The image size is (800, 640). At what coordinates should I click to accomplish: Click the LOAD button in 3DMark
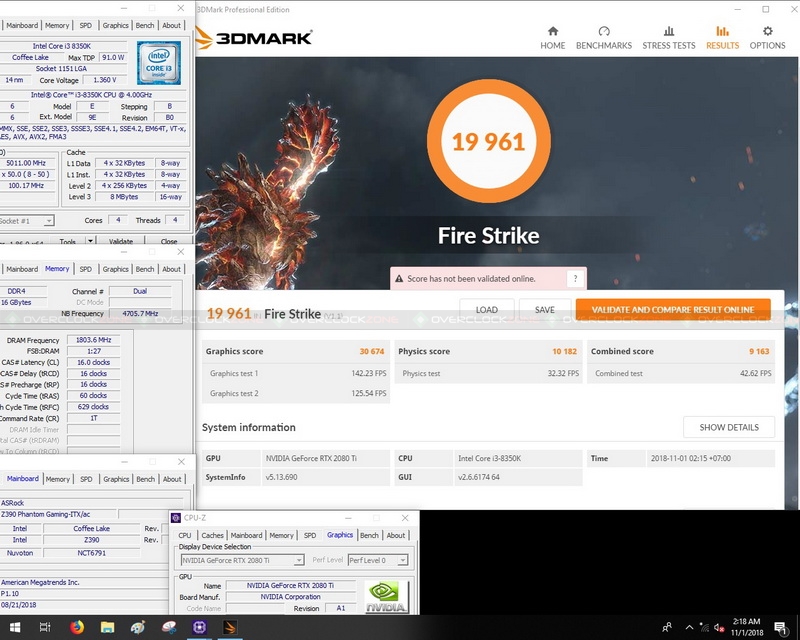click(487, 310)
